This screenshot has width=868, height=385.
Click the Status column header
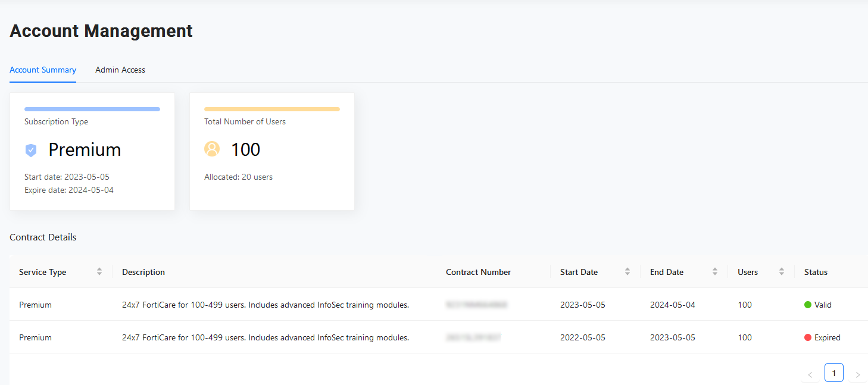point(816,272)
